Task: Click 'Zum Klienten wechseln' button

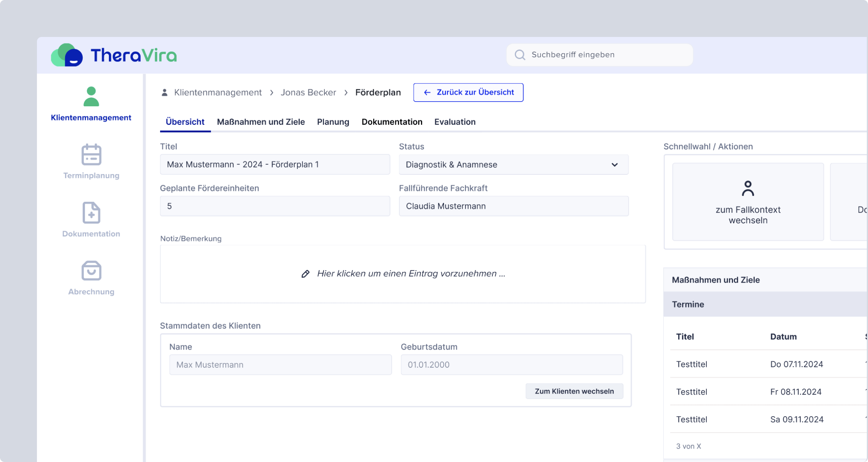Action: [x=574, y=391]
